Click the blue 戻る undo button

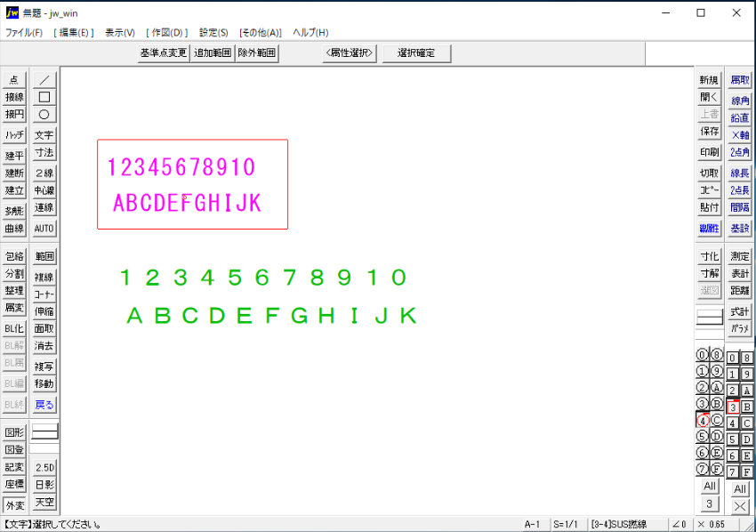pos(44,405)
